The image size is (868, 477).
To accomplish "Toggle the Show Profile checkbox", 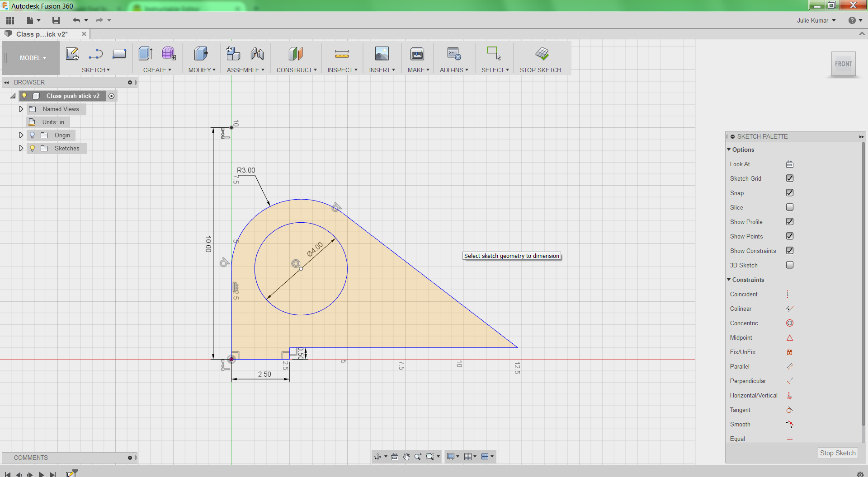I will (790, 222).
